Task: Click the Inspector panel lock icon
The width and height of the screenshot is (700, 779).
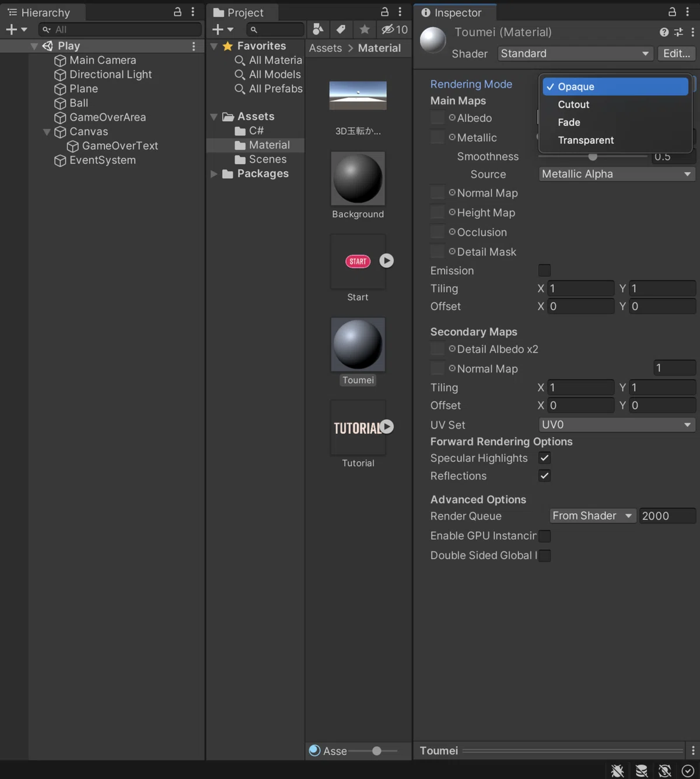Action: tap(672, 12)
